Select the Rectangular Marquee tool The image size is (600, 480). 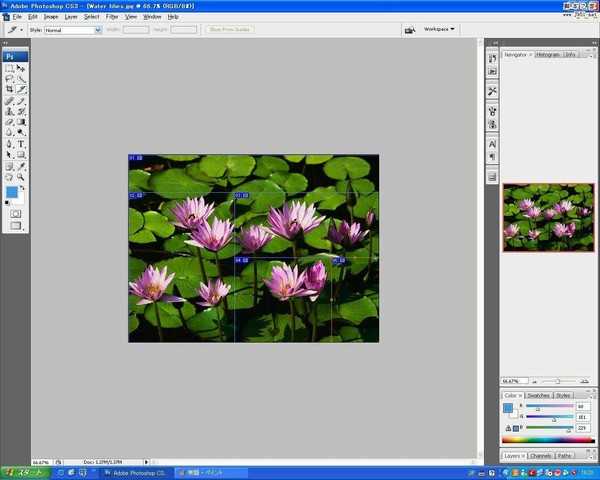(10, 68)
